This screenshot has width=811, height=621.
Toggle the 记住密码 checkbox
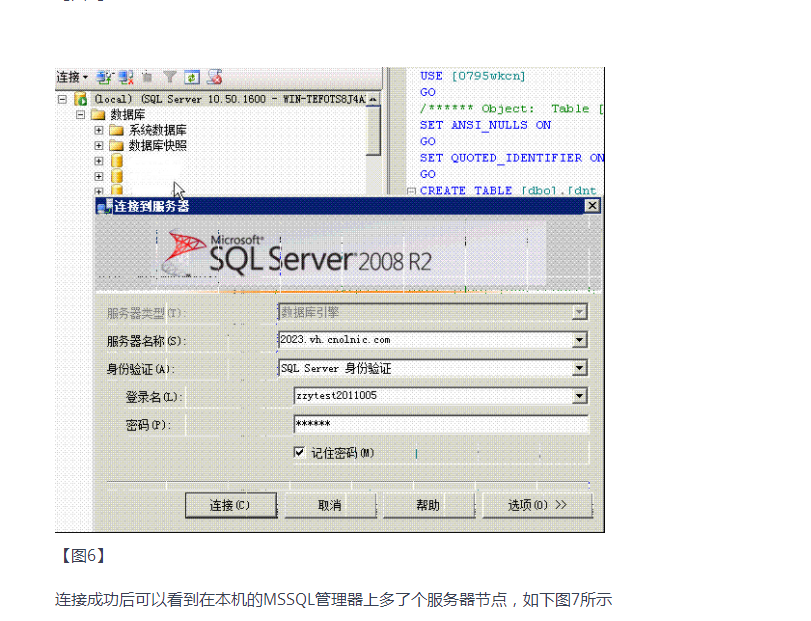pyautogui.click(x=299, y=452)
